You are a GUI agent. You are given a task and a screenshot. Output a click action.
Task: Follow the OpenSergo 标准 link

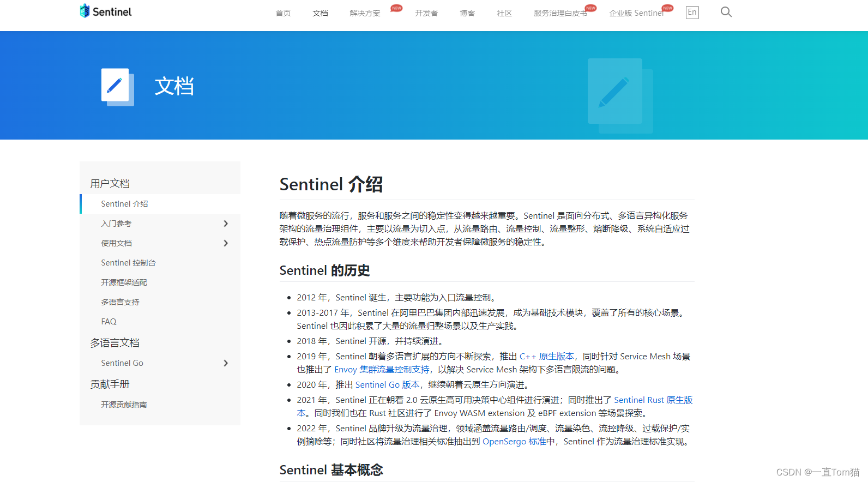[x=514, y=442]
